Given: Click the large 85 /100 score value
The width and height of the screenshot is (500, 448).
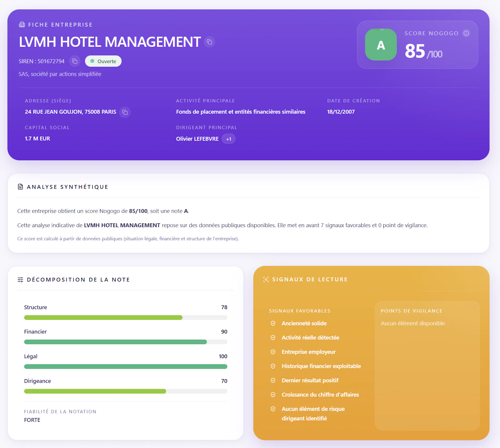Looking at the screenshot, I should click(423, 51).
